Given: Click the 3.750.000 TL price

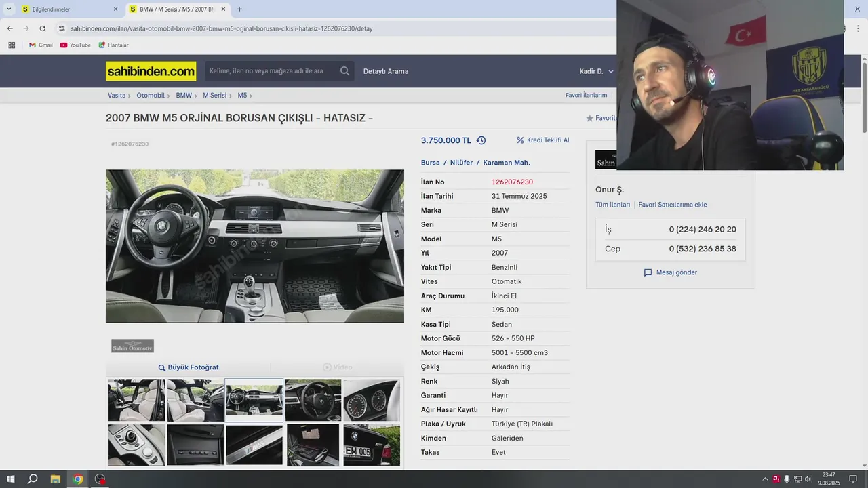Looking at the screenshot, I should tap(446, 140).
